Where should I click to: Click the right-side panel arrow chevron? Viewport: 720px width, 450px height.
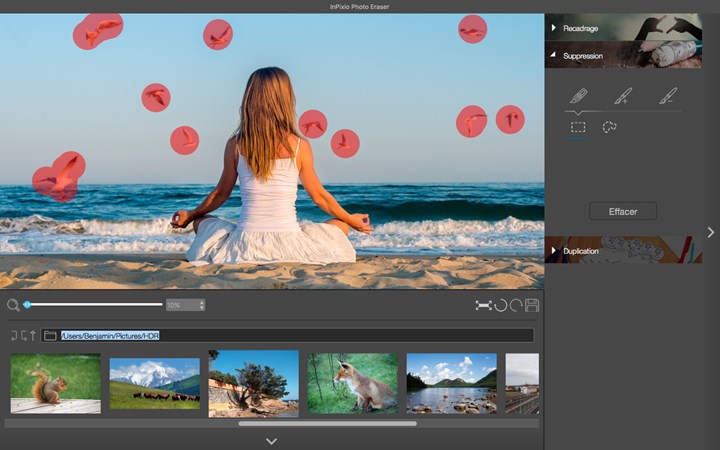(710, 232)
